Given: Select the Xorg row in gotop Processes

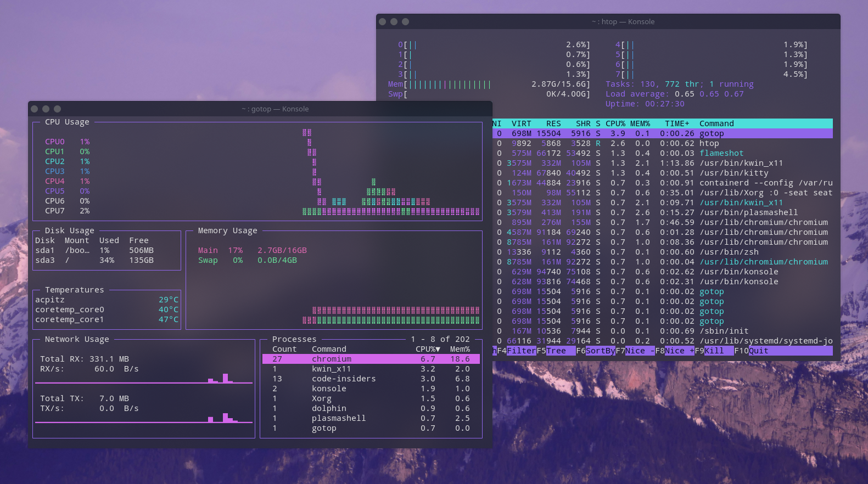Looking at the screenshot, I should 371,398.
